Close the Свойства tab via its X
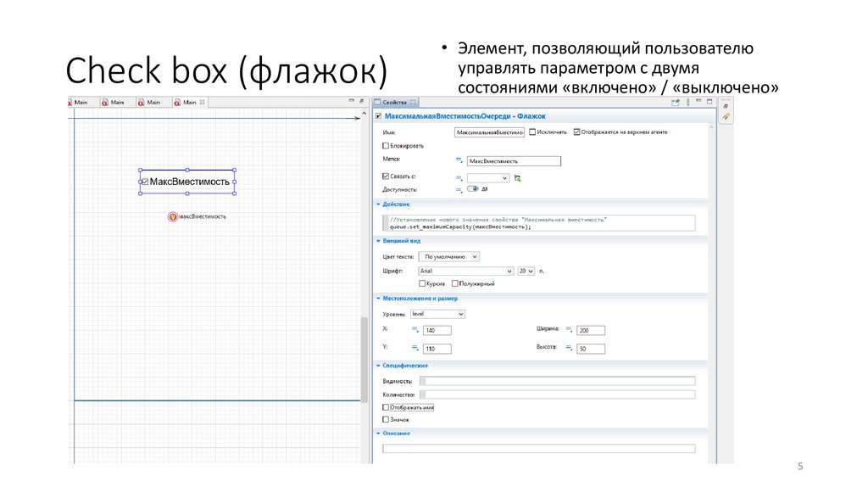The height and width of the screenshot is (487, 868). 413,102
